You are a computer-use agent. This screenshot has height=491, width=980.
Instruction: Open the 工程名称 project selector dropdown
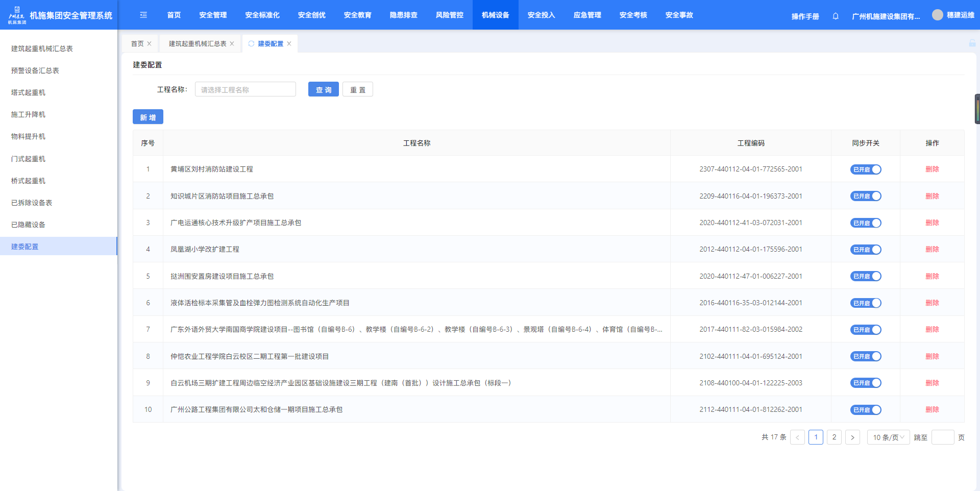click(246, 90)
